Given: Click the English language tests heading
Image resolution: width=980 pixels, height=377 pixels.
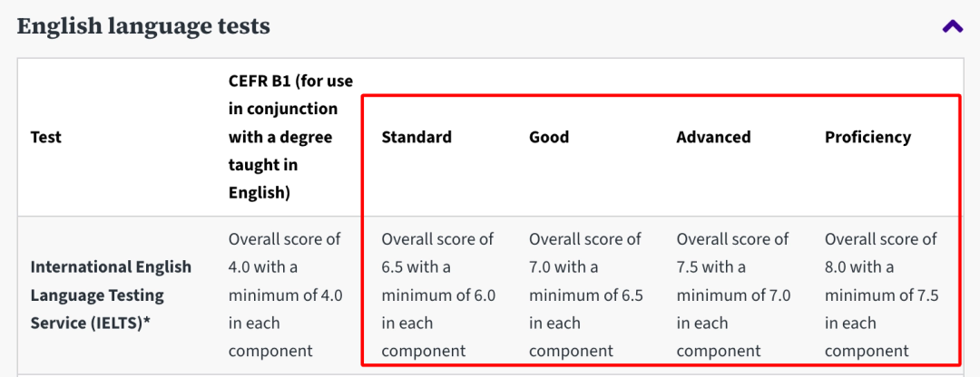Looking at the screenshot, I should (143, 26).
